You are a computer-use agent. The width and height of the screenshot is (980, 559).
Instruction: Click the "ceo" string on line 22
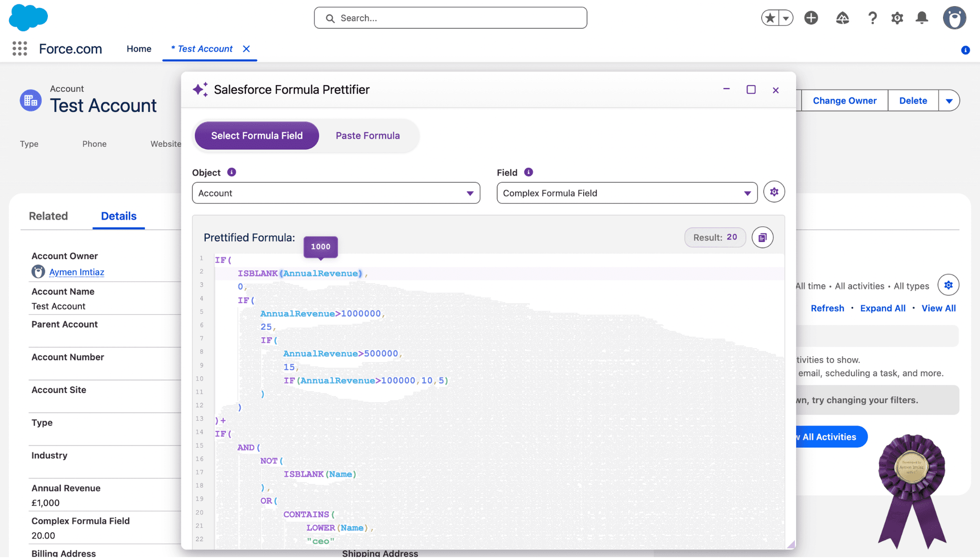click(321, 541)
